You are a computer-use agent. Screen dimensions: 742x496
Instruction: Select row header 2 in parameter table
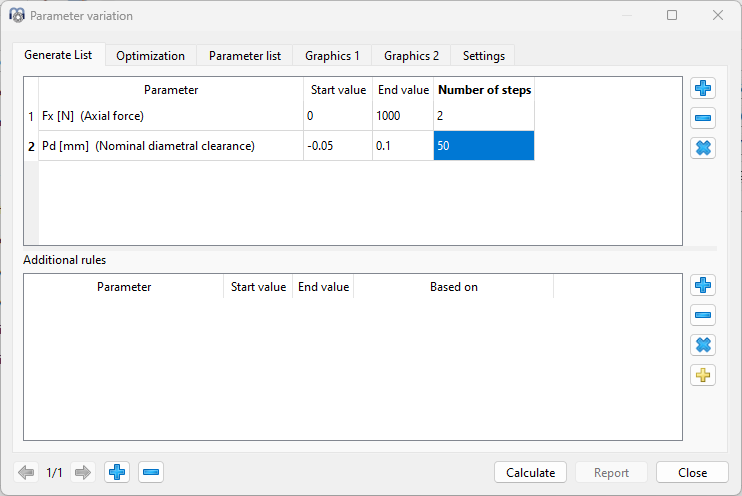(31, 146)
